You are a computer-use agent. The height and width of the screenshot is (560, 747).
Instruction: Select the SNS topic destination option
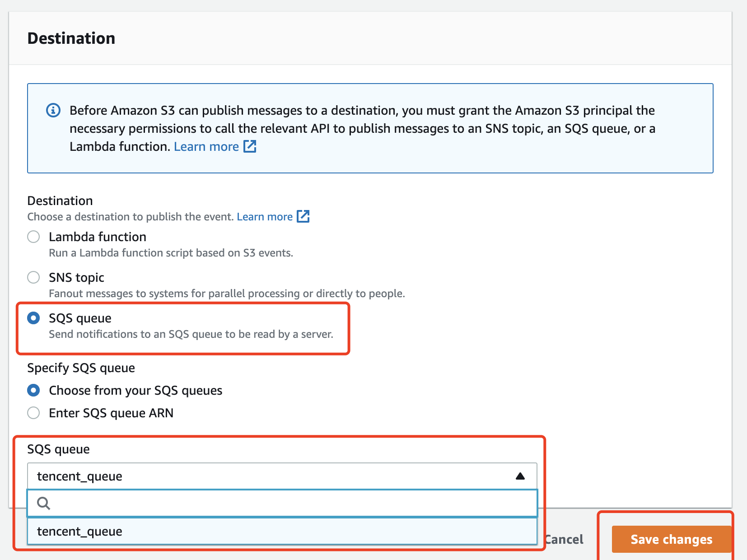coord(33,277)
